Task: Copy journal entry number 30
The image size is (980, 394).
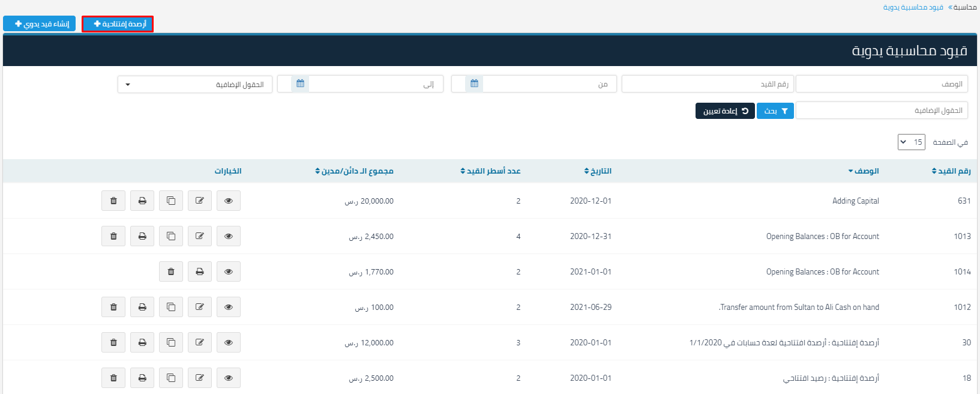Action: coord(171,342)
